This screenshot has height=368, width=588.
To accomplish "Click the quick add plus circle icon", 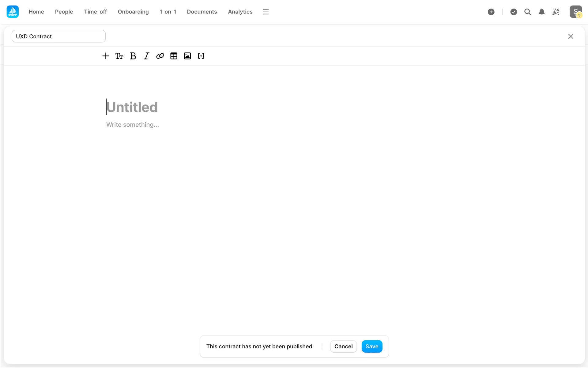I will coord(491,12).
